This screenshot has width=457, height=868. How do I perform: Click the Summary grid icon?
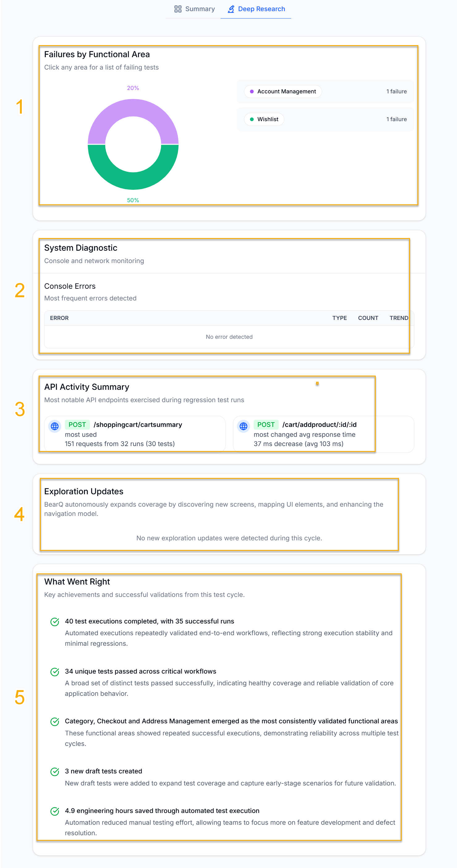coord(178,9)
